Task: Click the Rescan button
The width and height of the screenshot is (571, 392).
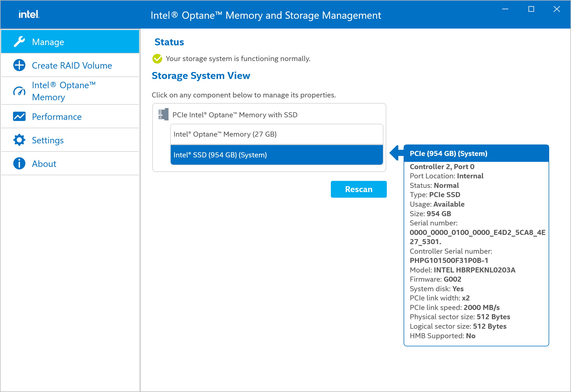Action: 359,189
